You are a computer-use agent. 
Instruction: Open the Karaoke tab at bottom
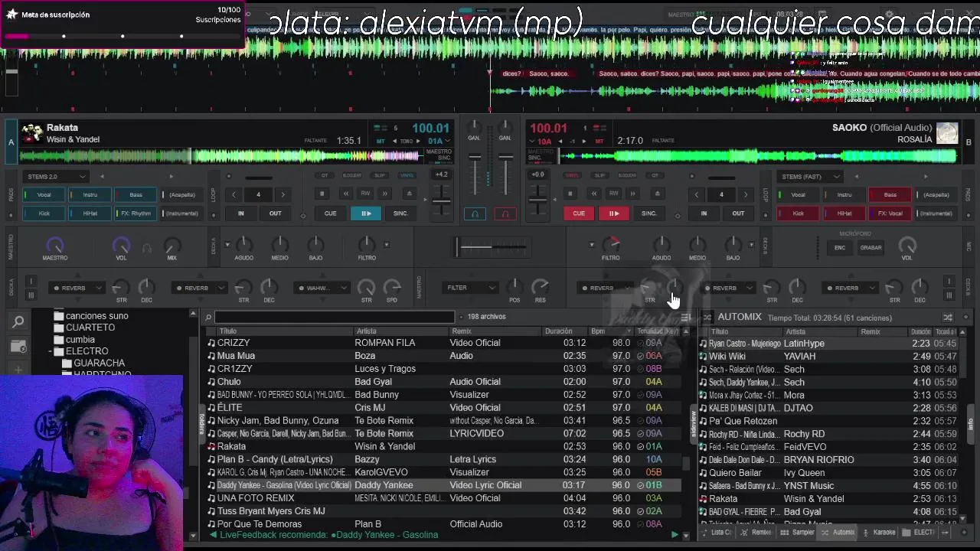[879, 532]
